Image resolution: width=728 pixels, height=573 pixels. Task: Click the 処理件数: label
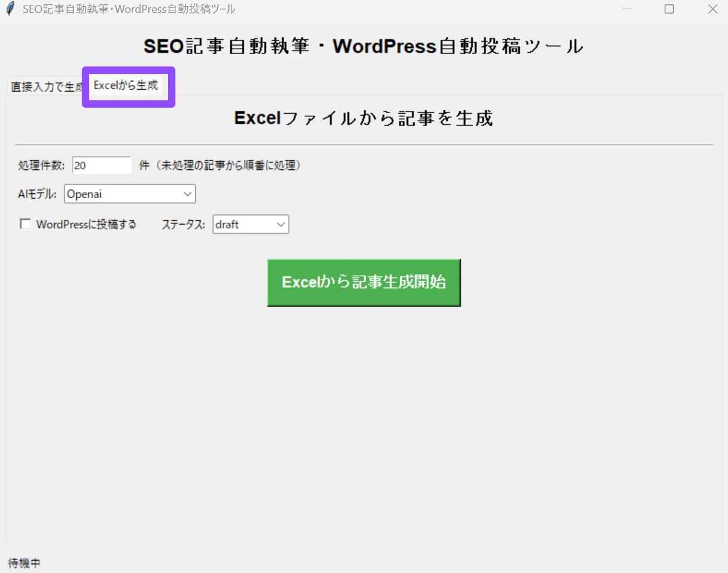(x=41, y=166)
